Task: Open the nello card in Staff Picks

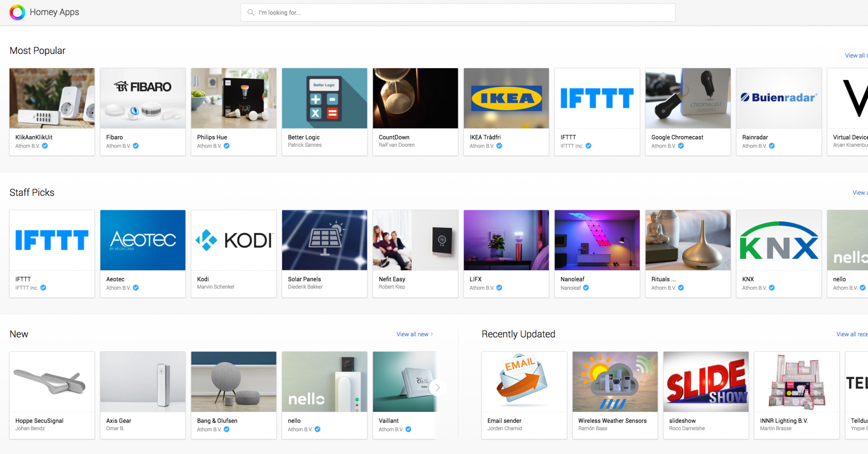Action: pos(848,254)
